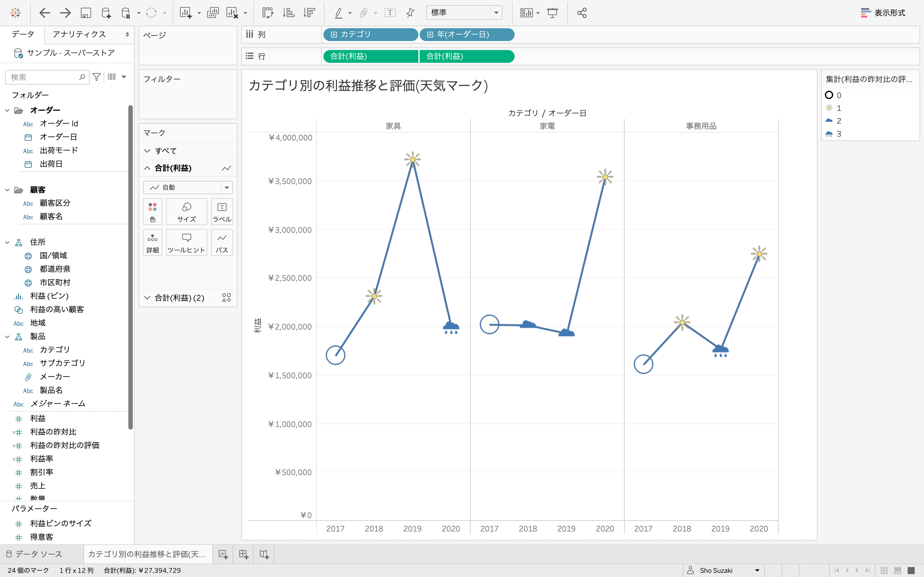Viewport: 924px width, 577px height.
Task: Open the Color (色) mark card
Action: tap(152, 212)
